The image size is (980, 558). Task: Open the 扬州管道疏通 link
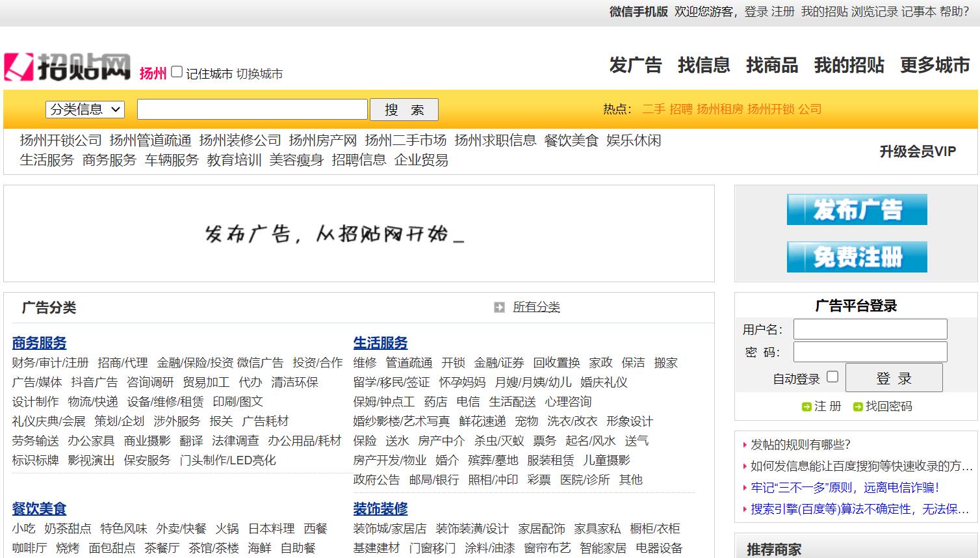point(151,140)
